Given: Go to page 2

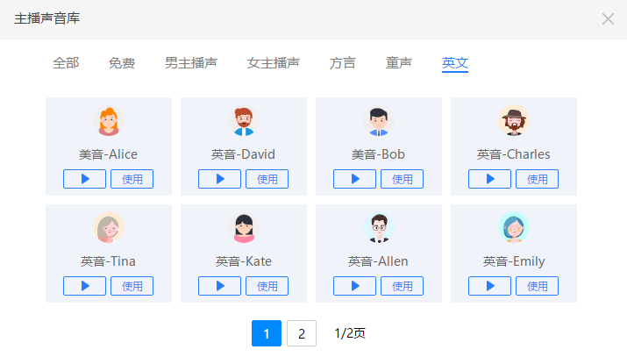Looking at the screenshot, I should (302, 333).
